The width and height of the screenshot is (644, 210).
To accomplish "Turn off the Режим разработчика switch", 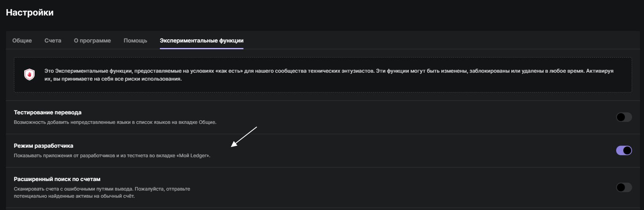I will (623, 150).
